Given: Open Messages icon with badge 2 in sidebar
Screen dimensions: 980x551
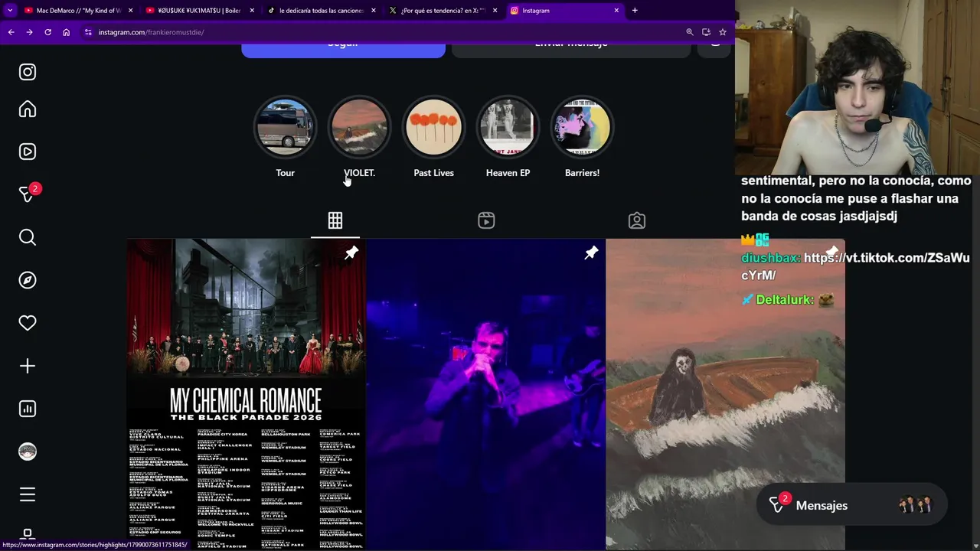Looking at the screenshot, I should (x=28, y=194).
